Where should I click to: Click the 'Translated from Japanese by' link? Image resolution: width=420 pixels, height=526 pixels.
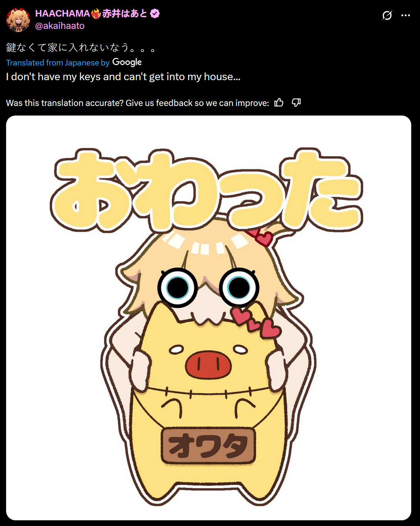click(x=58, y=63)
